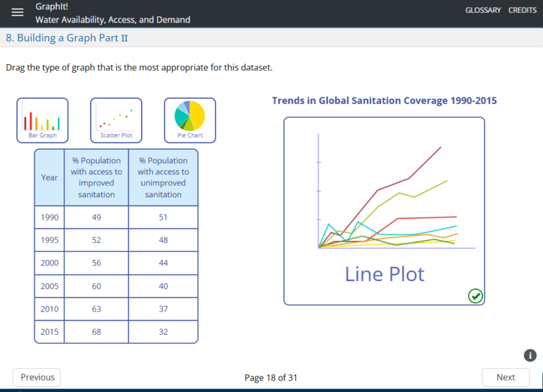This screenshot has width=543, height=392.
Task: Select the 2000 year cell
Action: (49, 263)
